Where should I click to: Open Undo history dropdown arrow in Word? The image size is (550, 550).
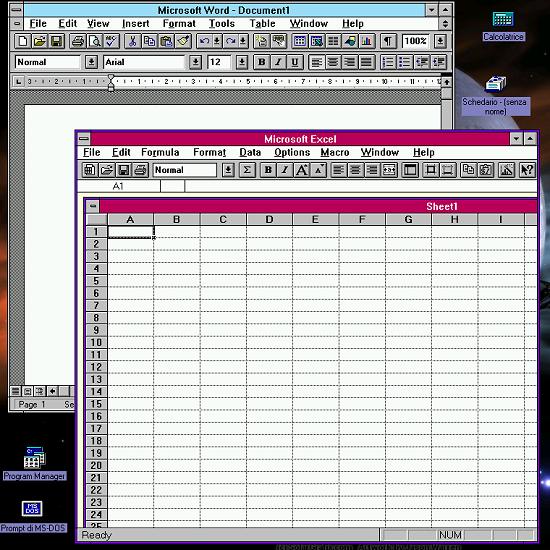[x=217, y=41]
